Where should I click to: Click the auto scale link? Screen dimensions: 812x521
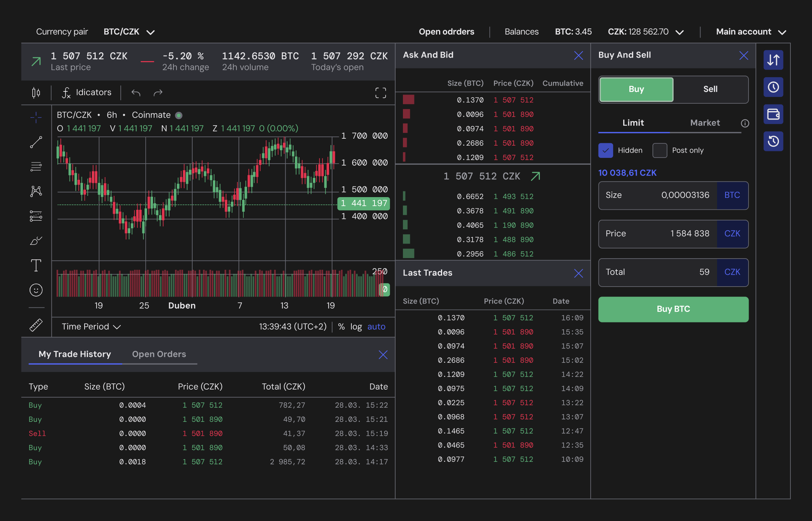376,327
